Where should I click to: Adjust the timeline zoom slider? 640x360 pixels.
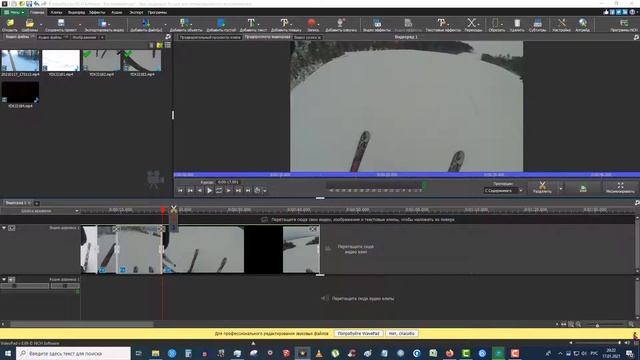[597, 325]
